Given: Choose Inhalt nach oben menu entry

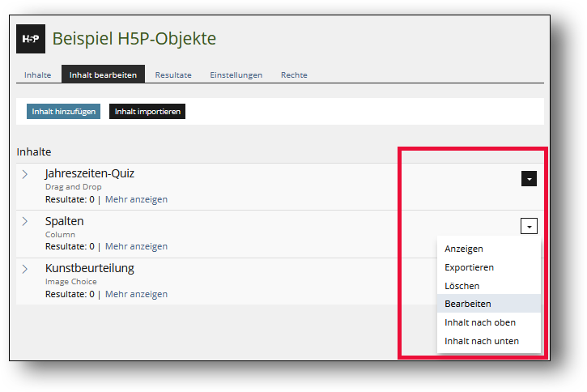Looking at the screenshot, I should point(479,322).
